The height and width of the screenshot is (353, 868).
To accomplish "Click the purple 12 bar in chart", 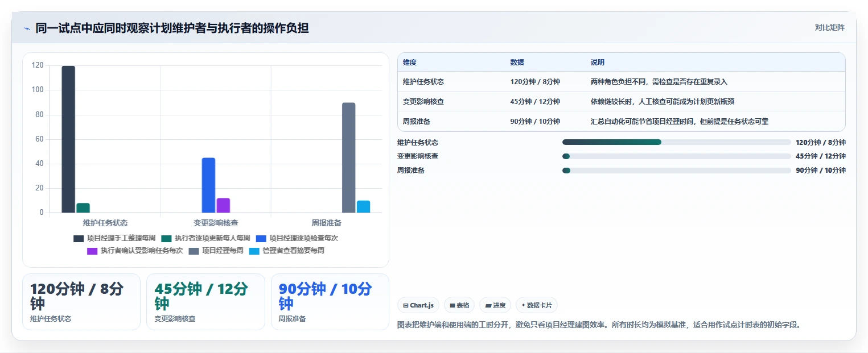I will point(223,205).
